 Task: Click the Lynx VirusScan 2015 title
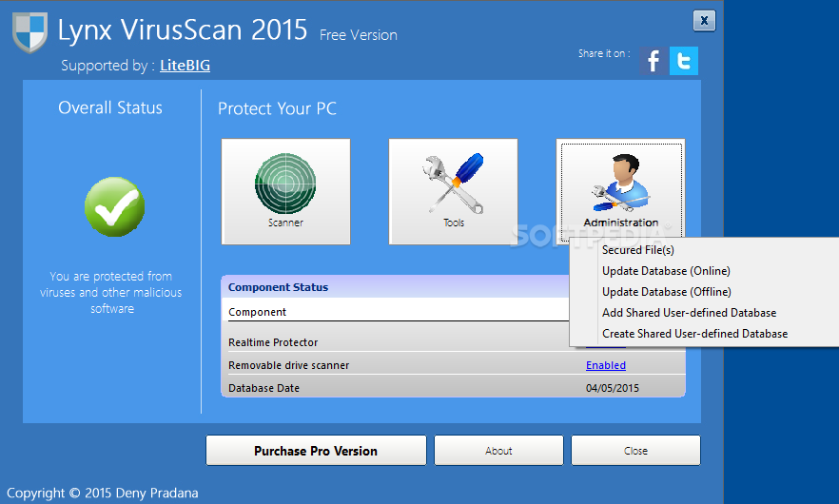[x=183, y=30]
